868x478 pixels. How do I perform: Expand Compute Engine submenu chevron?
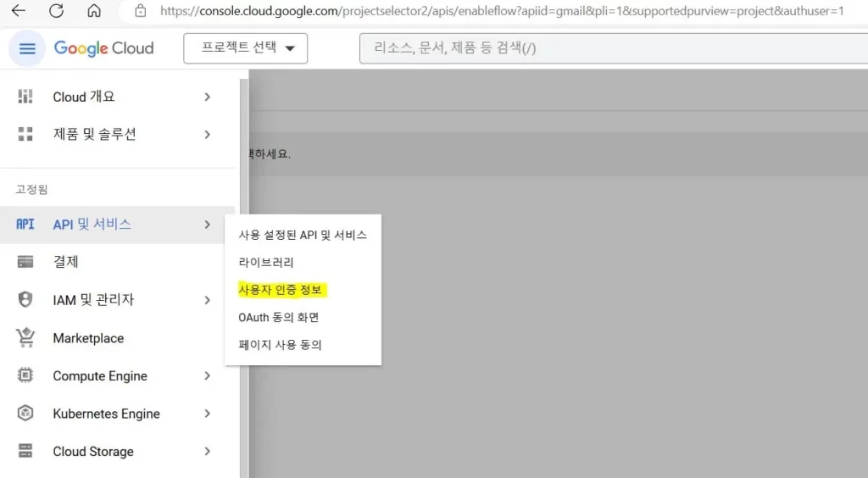207,375
